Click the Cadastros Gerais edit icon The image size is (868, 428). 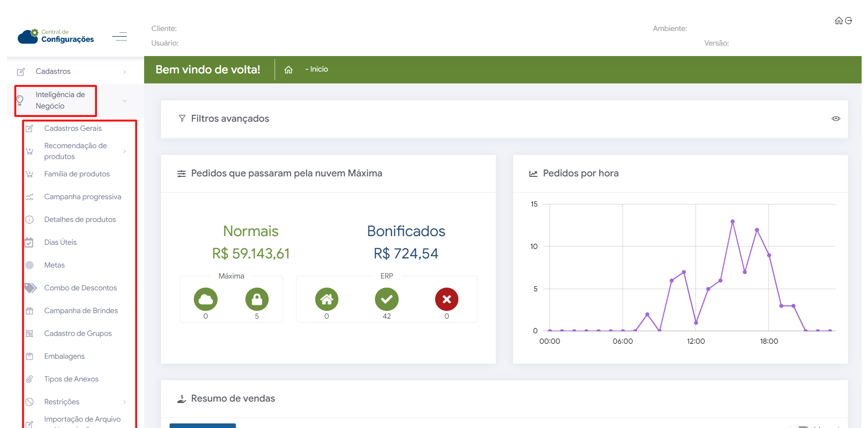[x=29, y=129]
